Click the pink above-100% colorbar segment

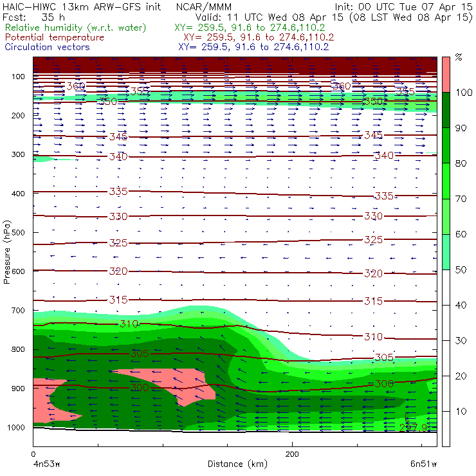click(446, 75)
